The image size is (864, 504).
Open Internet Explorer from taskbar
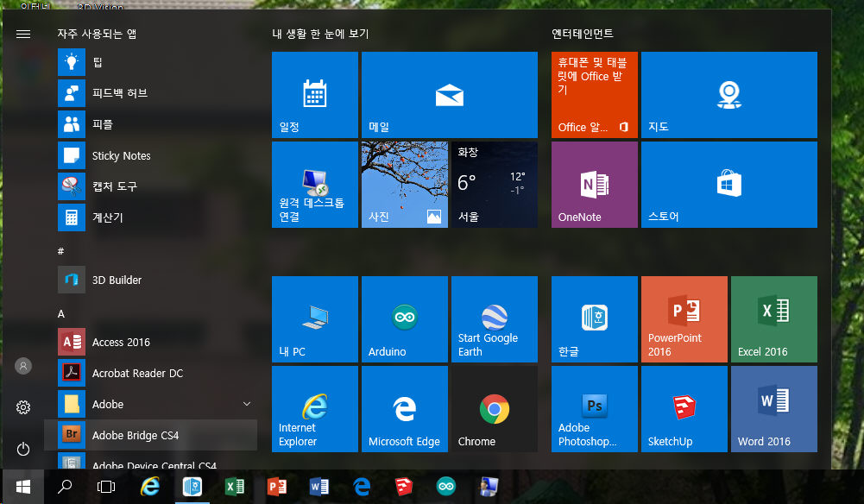tap(150, 487)
